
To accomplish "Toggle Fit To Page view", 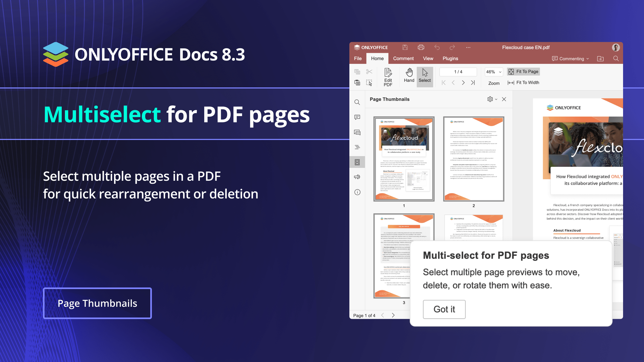I will tap(523, 72).
